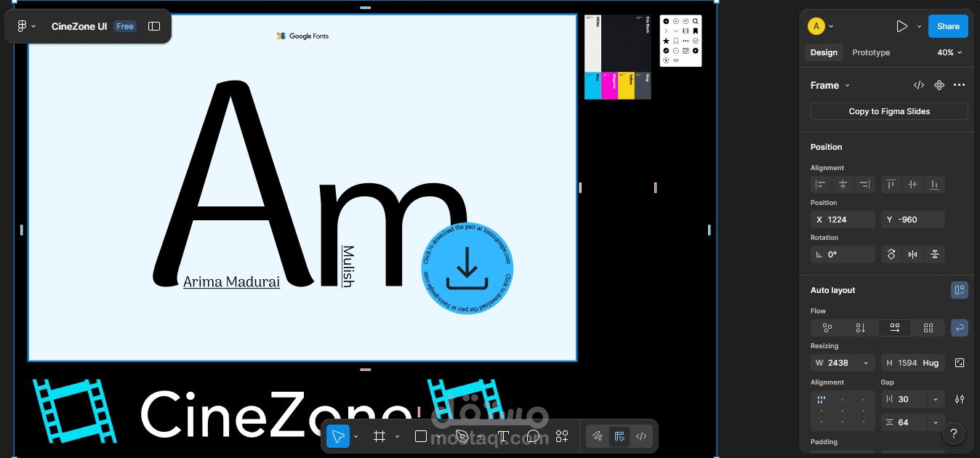Align selection to the right

point(864,185)
